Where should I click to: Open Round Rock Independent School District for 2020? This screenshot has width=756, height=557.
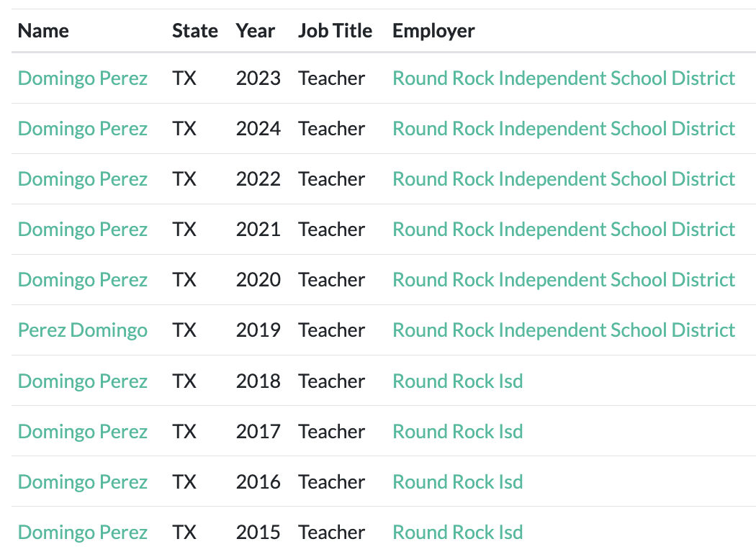563,279
